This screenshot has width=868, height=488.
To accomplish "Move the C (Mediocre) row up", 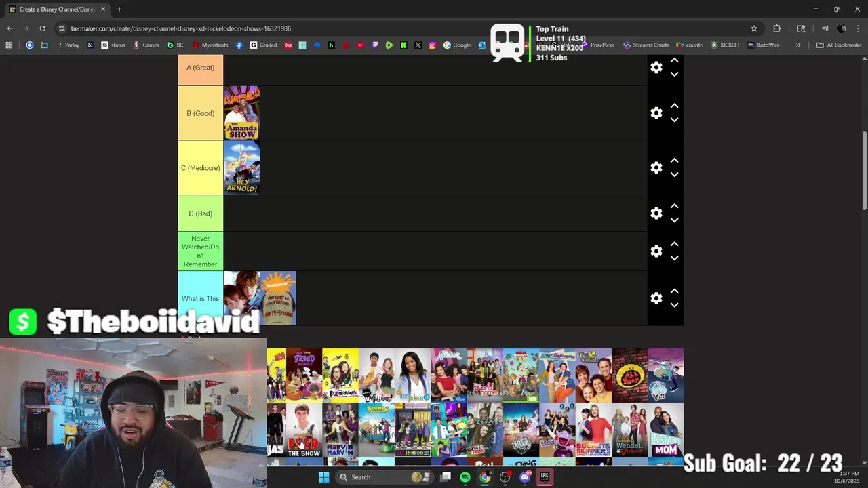I will coord(674,161).
